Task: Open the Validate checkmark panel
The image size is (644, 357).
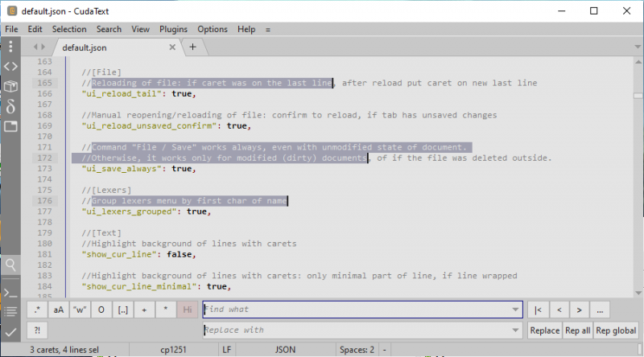Action: pos(10,331)
